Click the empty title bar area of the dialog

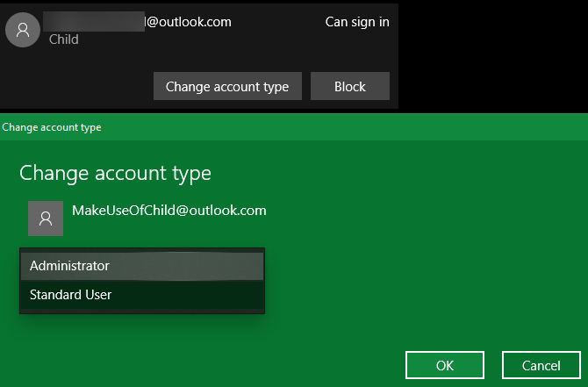(x=351, y=127)
